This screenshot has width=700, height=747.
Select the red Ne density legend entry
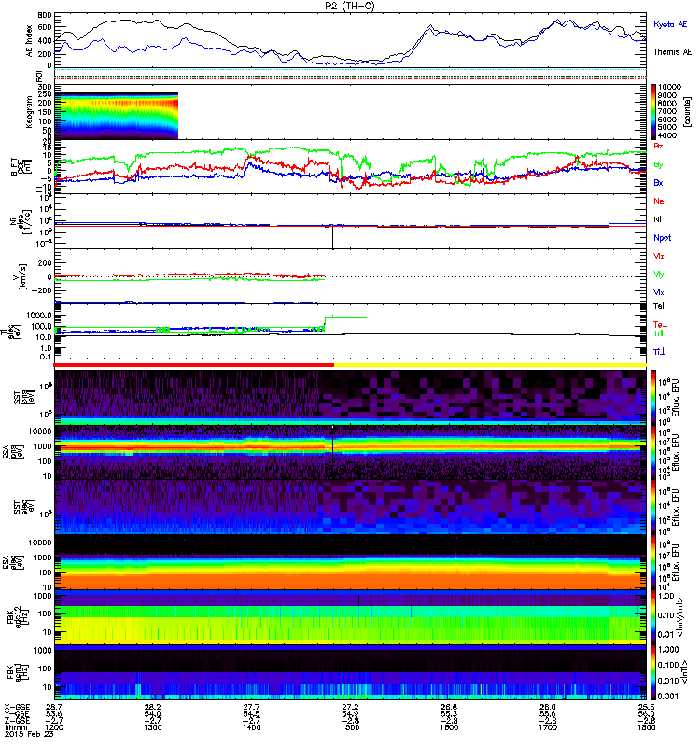click(659, 202)
